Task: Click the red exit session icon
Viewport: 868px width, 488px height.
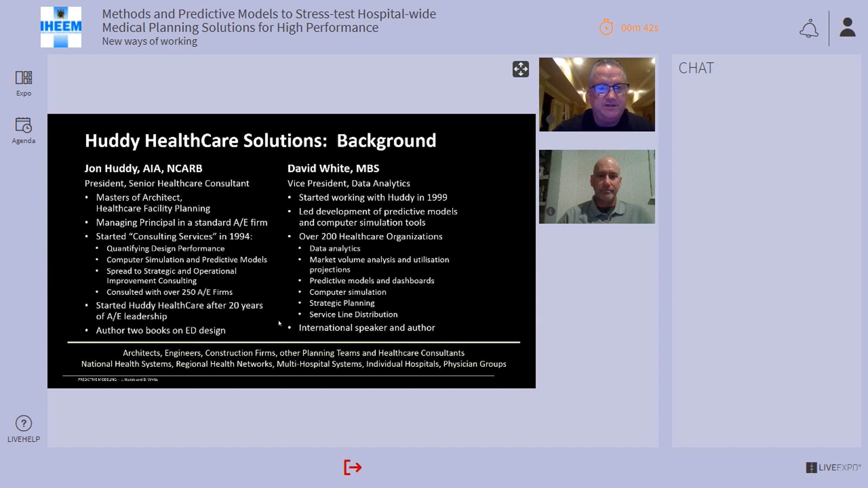Action: (352, 467)
